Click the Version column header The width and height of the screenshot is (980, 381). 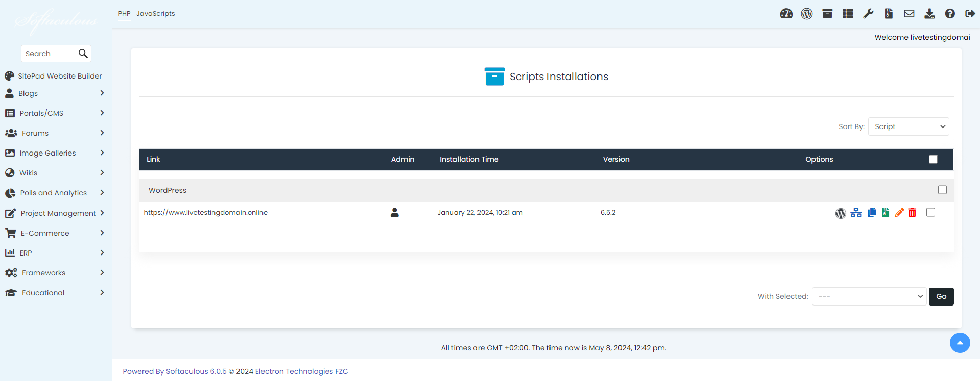616,159
